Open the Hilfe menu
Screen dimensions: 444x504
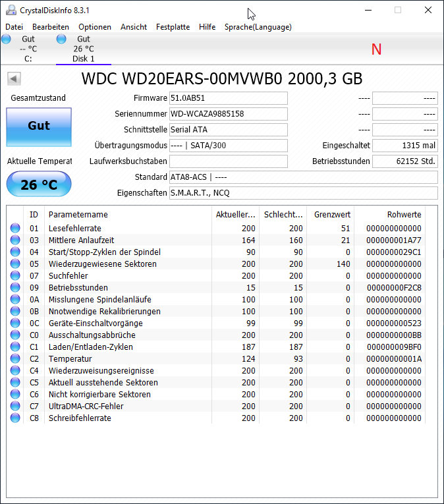207,27
